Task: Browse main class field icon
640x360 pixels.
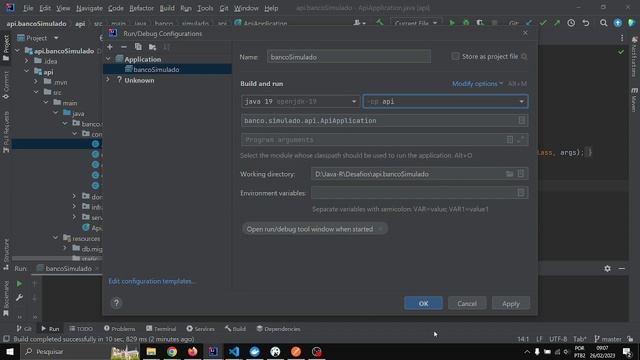Action: (x=521, y=120)
